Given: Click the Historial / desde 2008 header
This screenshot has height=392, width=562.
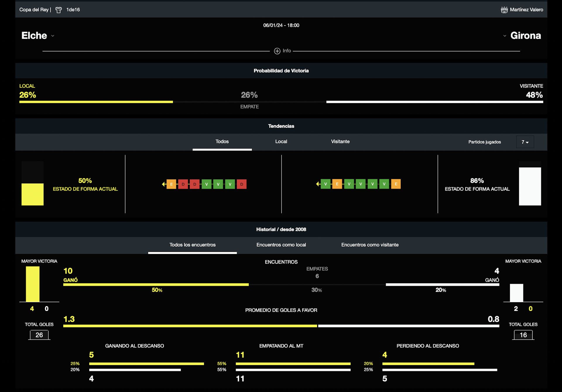Looking at the screenshot, I should (281, 230).
